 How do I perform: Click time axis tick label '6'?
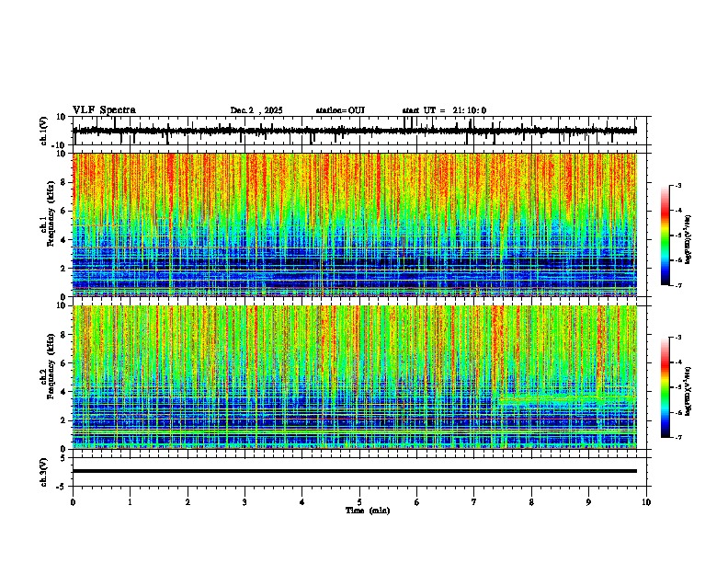tap(417, 502)
